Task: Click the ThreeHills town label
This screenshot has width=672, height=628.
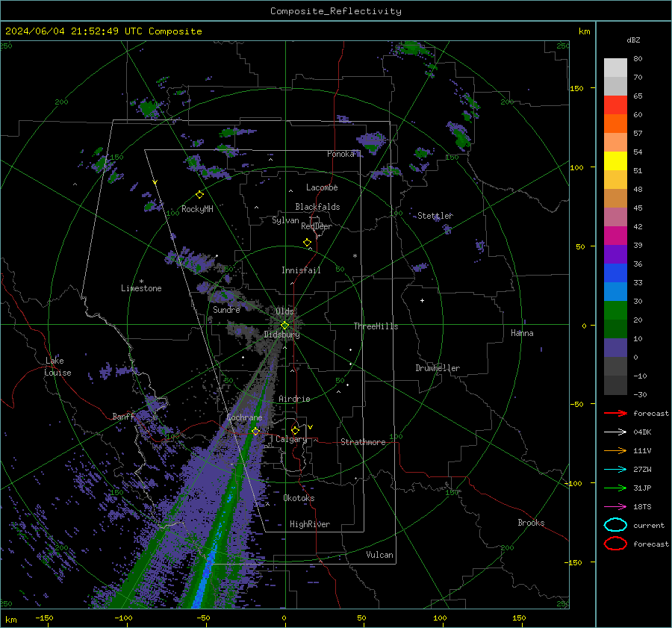Action: [376, 326]
